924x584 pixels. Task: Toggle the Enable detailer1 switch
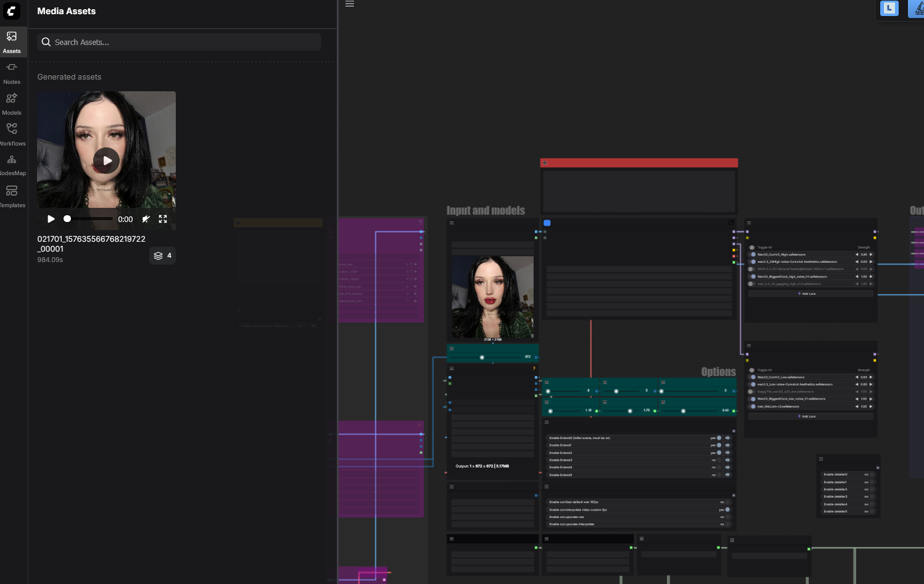point(872,482)
